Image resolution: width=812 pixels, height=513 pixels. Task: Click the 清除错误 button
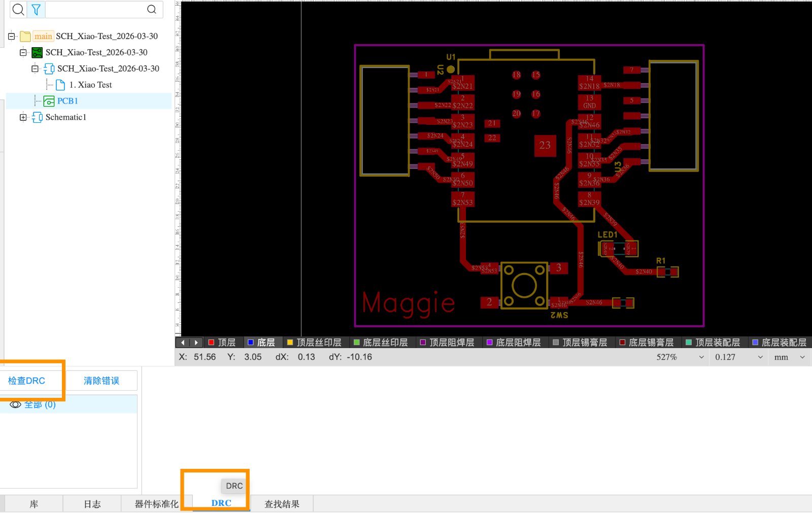click(x=101, y=381)
